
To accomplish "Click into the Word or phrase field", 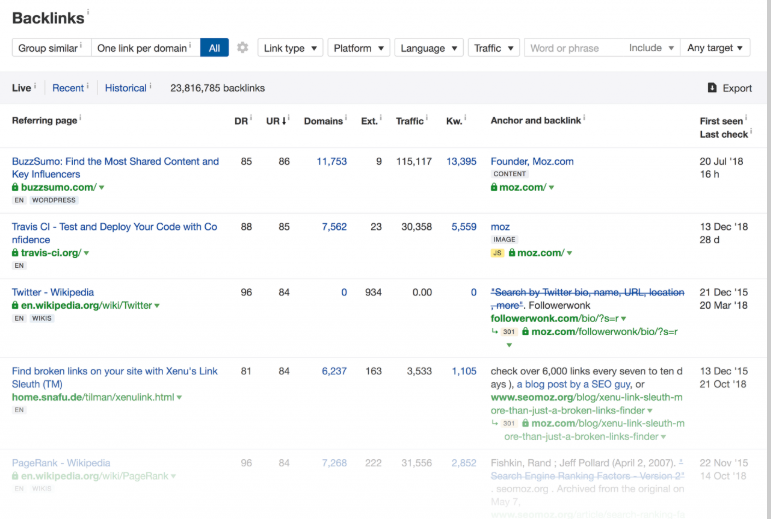I will click(x=574, y=48).
